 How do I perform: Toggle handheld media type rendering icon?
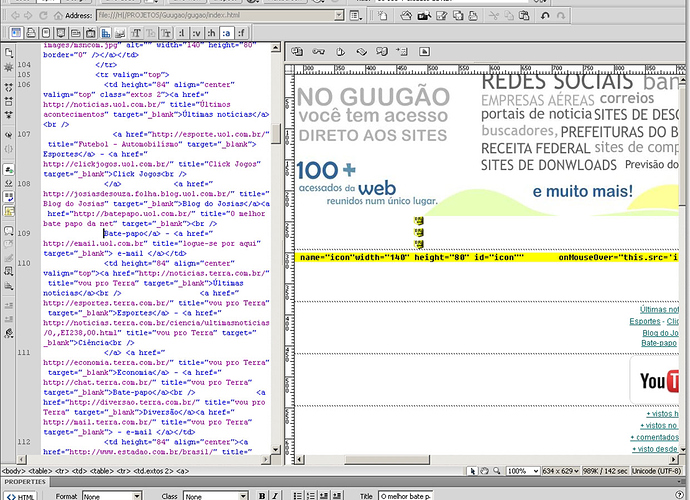pos(46,33)
